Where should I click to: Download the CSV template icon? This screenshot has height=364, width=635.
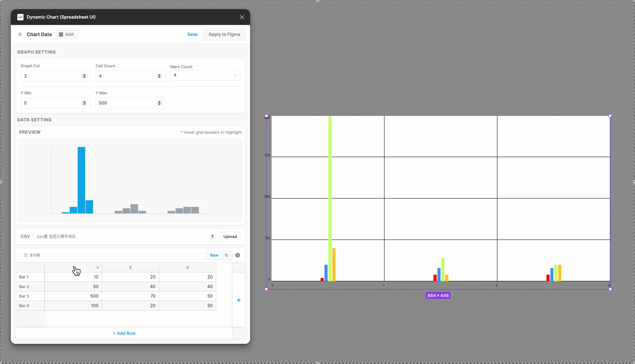[x=212, y=236]
